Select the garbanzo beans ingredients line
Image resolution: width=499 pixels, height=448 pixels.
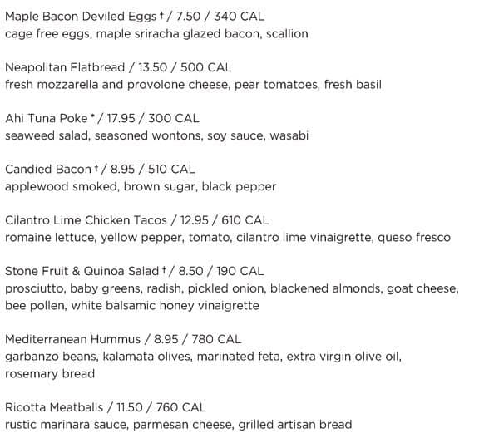click(x=203, y=357)
